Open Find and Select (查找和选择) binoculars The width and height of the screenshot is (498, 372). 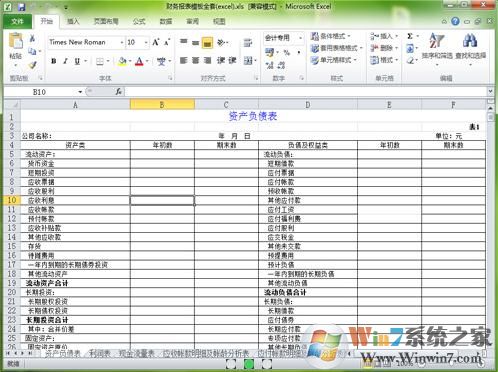[x=470, y=48]
